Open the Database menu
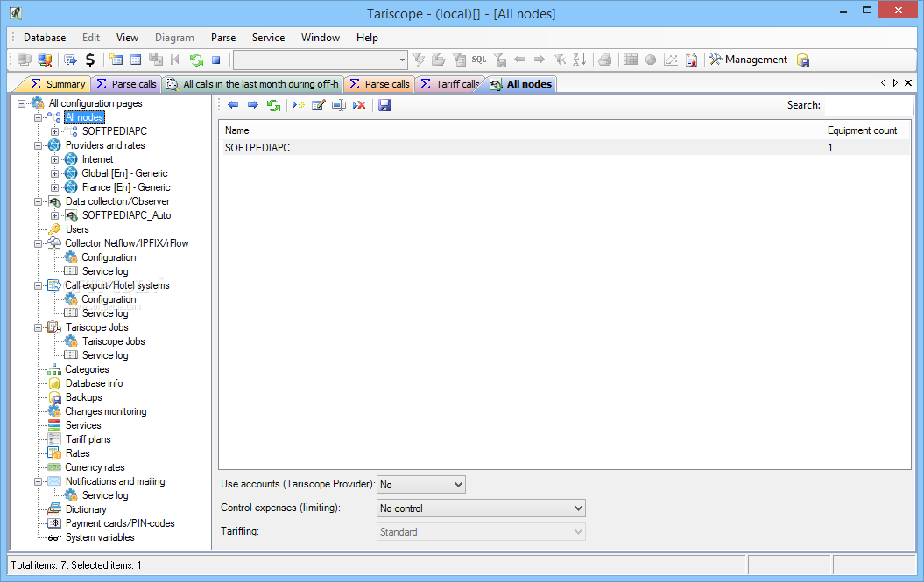 tap(45, 37)
